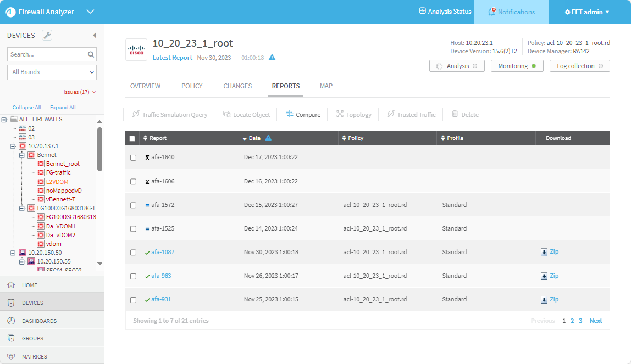
Task: Tick the checkbox for report afa-963
Action: [x=133, y=276]
